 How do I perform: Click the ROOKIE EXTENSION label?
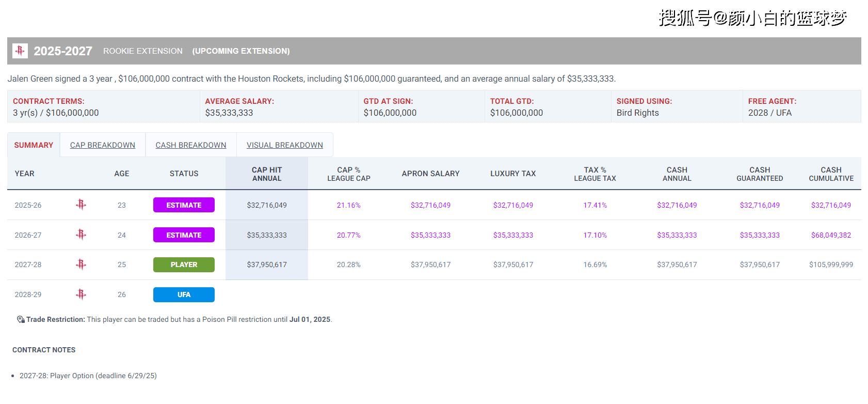click(x=143, y=51)
